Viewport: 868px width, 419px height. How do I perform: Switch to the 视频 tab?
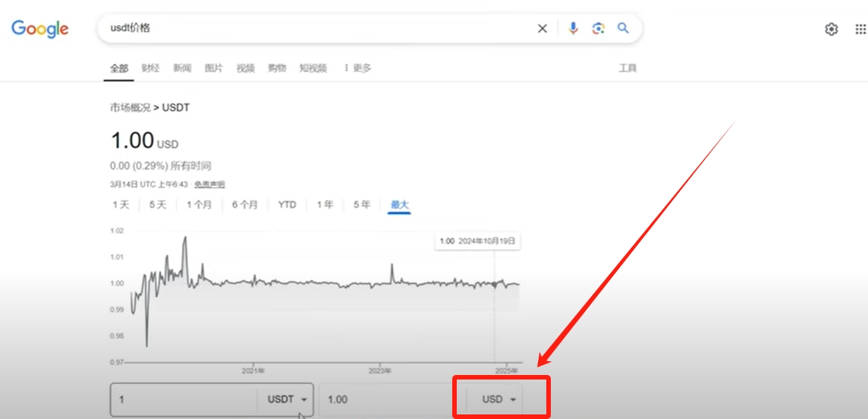pos(245,68)
